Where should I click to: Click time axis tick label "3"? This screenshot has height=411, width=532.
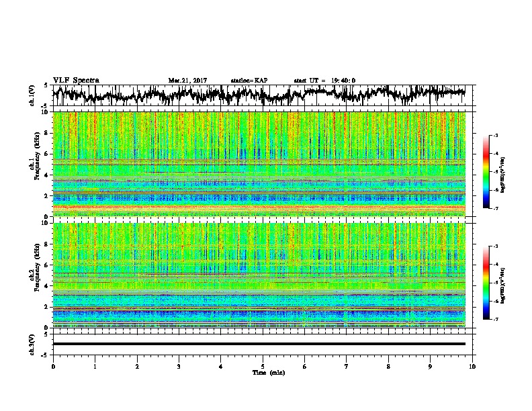click(179, 367)
